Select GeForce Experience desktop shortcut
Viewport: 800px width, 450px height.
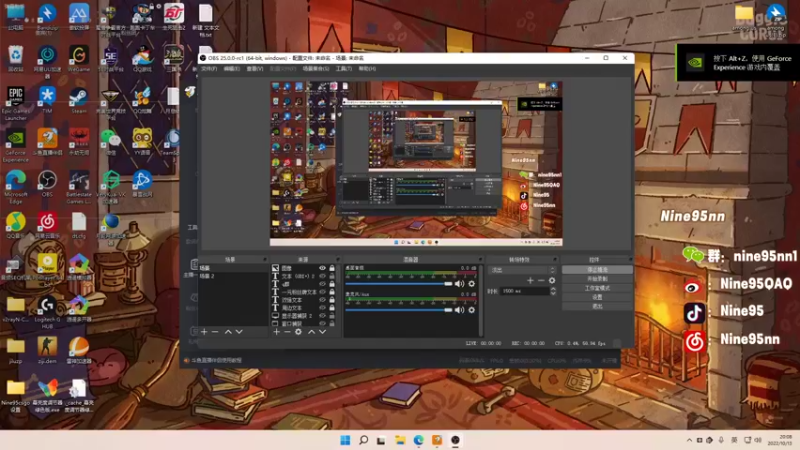(x=15, y=145)
